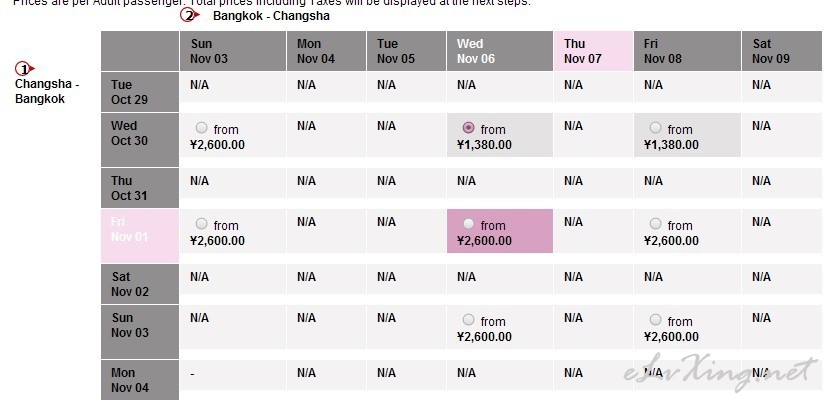Select Sun Nov 03 departure with Fri Nov 08 return
Screen dimensions: 828x405
click(655, 320)
